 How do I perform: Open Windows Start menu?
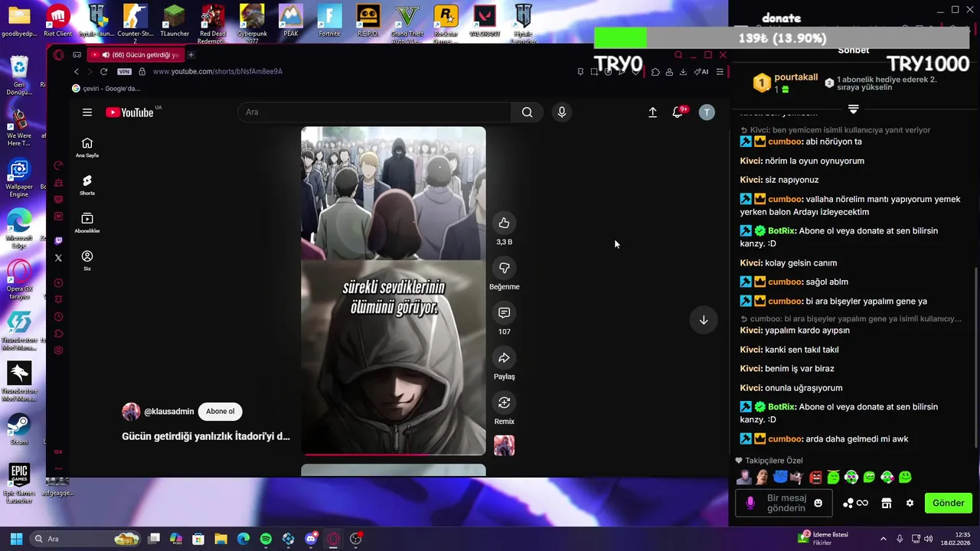pos(16,539)
